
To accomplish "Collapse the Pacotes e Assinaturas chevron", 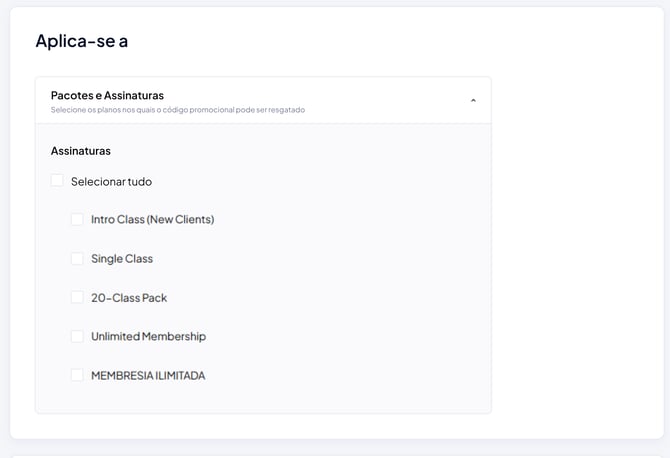I will 473,101.
